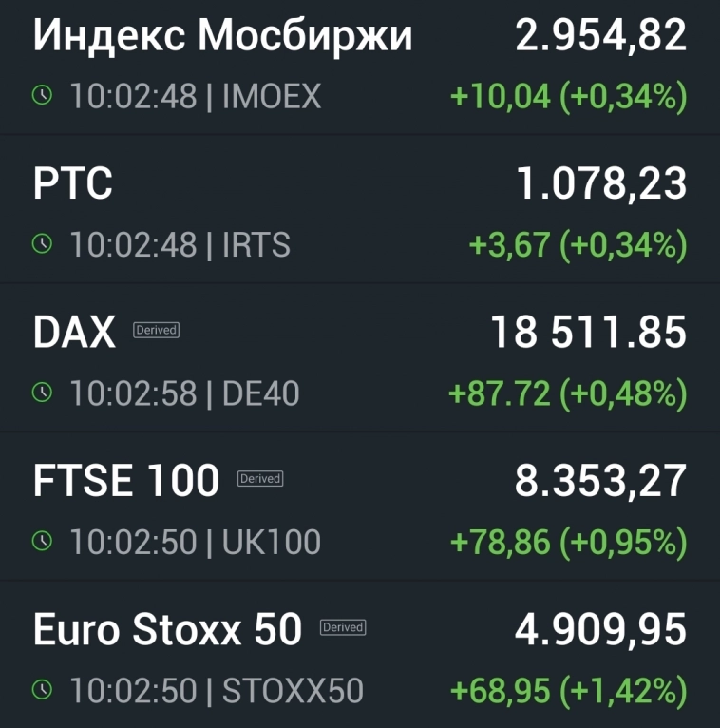Open the FTSE 100 index name

tap(126, 481)
